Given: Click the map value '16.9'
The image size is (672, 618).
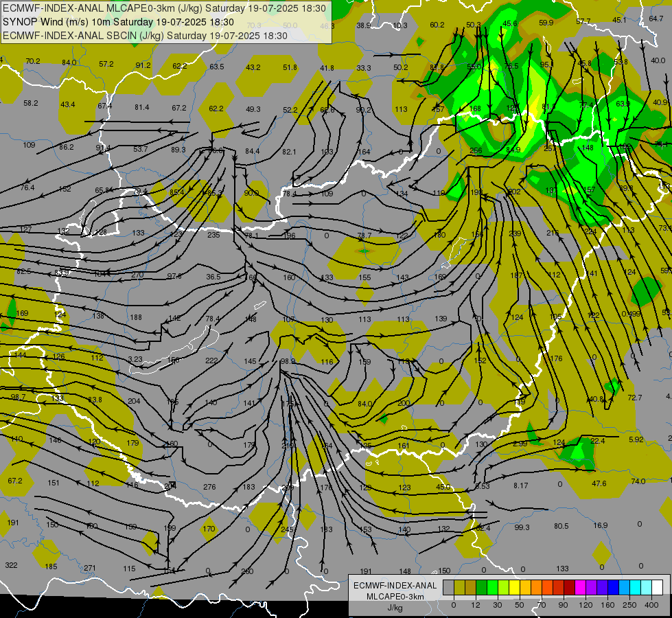Looking at the screenshot, I should coord(601,525).
